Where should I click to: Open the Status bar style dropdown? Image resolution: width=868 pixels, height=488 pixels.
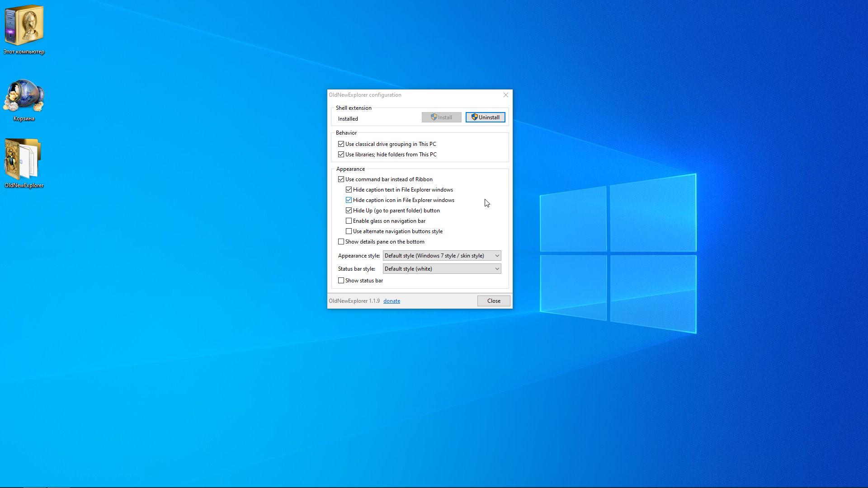coord(442,269)
